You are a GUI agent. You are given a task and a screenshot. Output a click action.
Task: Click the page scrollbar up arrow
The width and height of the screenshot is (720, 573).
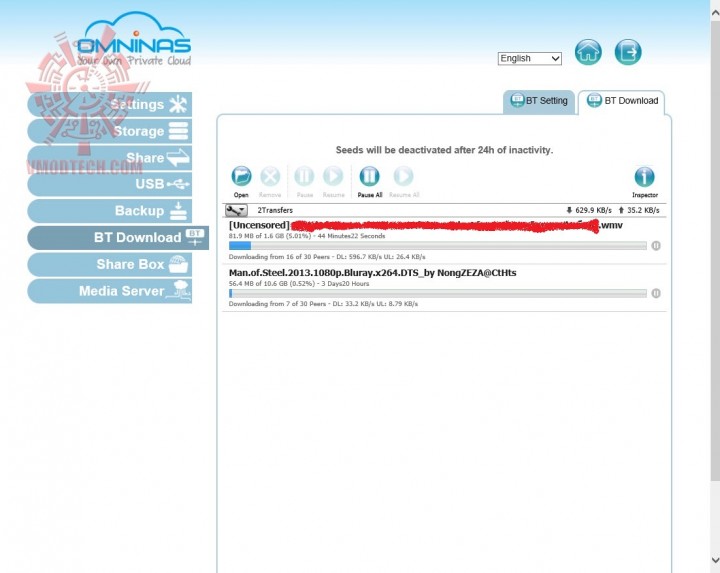pyautogui.click(x=715, y=13)
